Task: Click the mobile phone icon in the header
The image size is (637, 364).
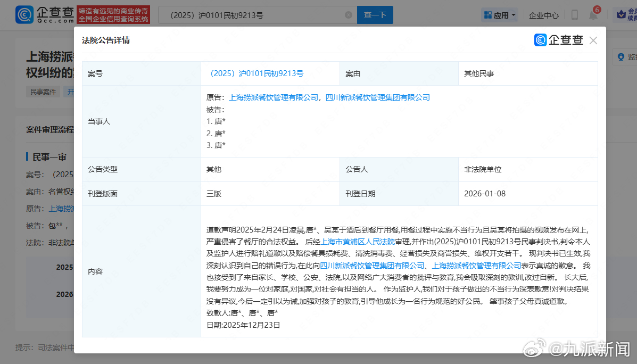Action: pyautogui.click(x=574, y=15)
